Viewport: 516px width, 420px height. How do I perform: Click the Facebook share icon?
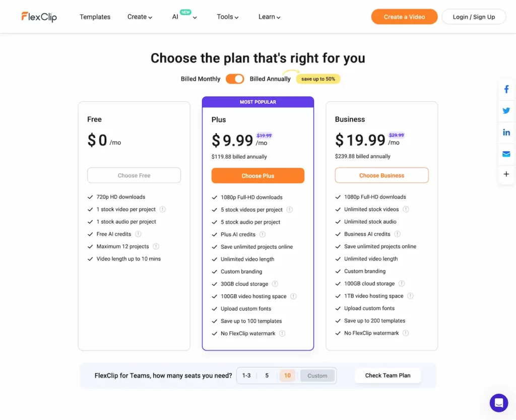(506, 89)
